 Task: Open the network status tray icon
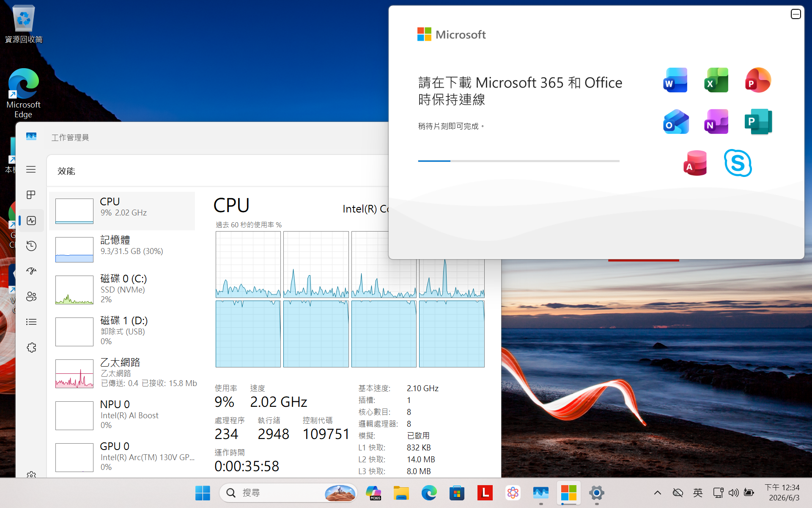(718, 493)
